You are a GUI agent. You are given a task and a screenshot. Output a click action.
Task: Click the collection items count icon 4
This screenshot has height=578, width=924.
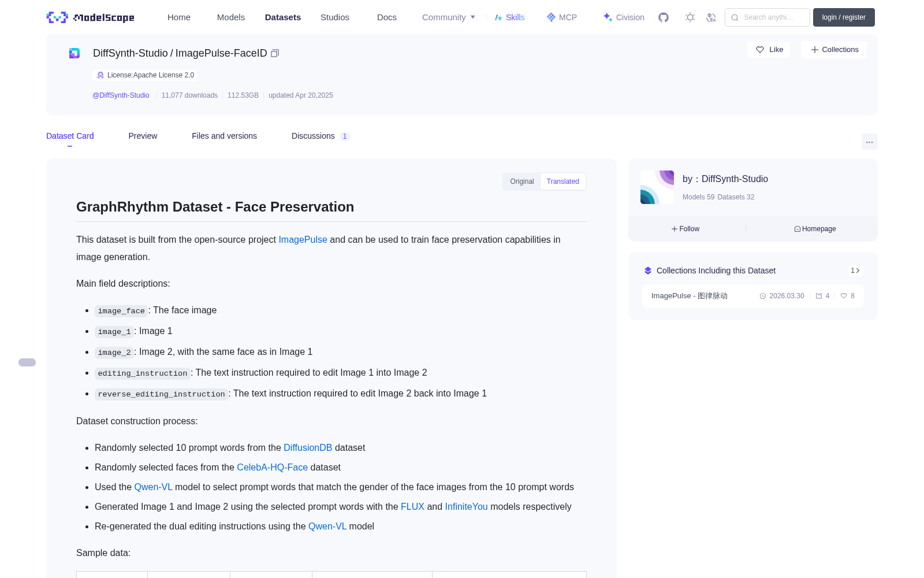(822, 296)
